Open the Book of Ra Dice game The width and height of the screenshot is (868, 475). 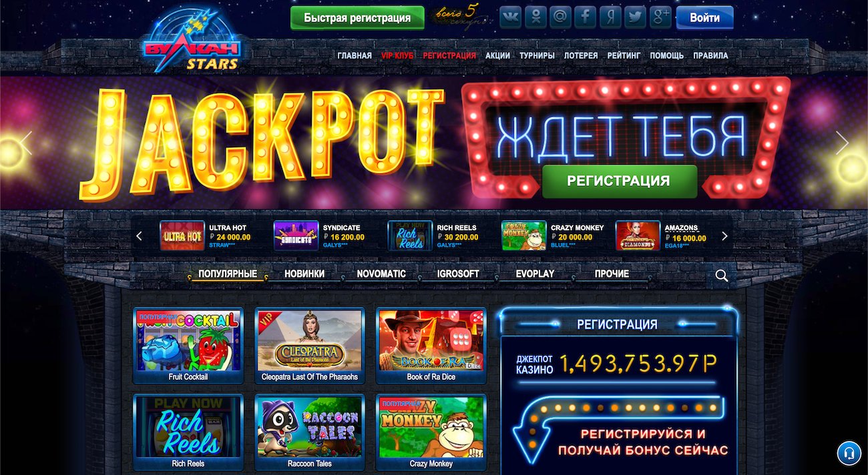(x=431, y=346)
